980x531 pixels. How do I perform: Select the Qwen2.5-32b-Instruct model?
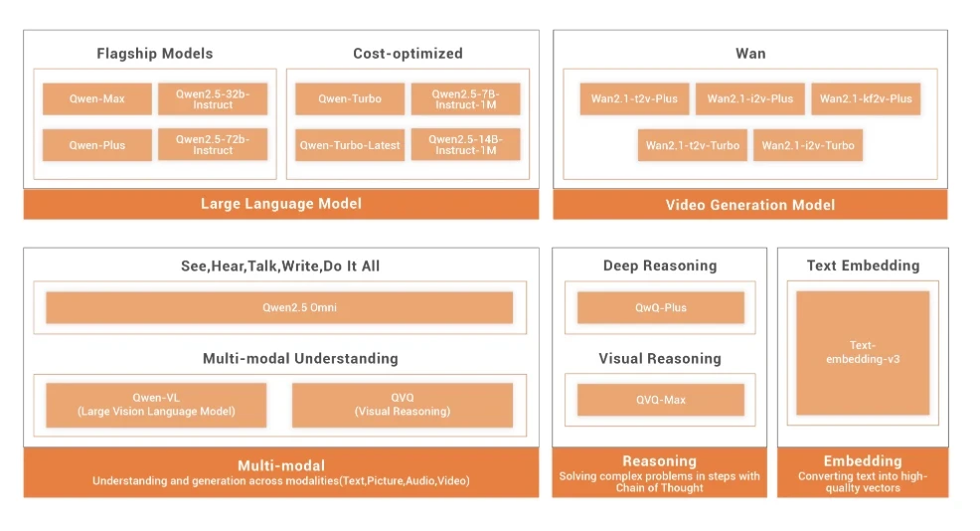click(213, 98)
